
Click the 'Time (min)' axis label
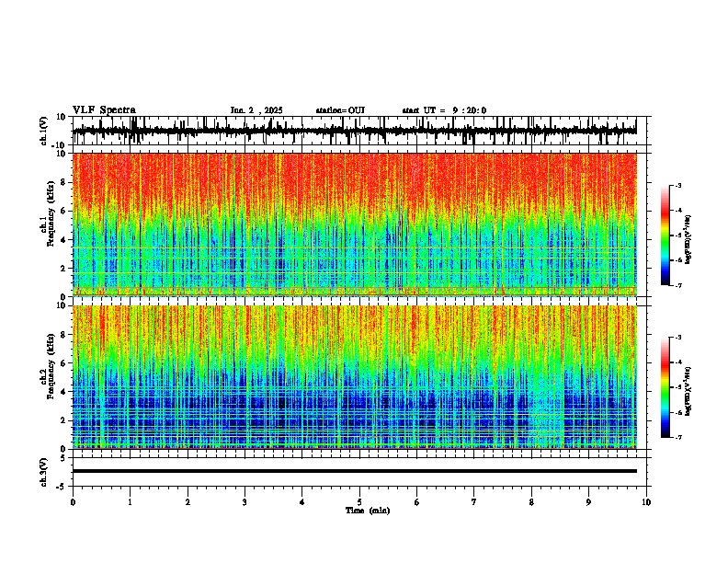[x=368, y=511]
